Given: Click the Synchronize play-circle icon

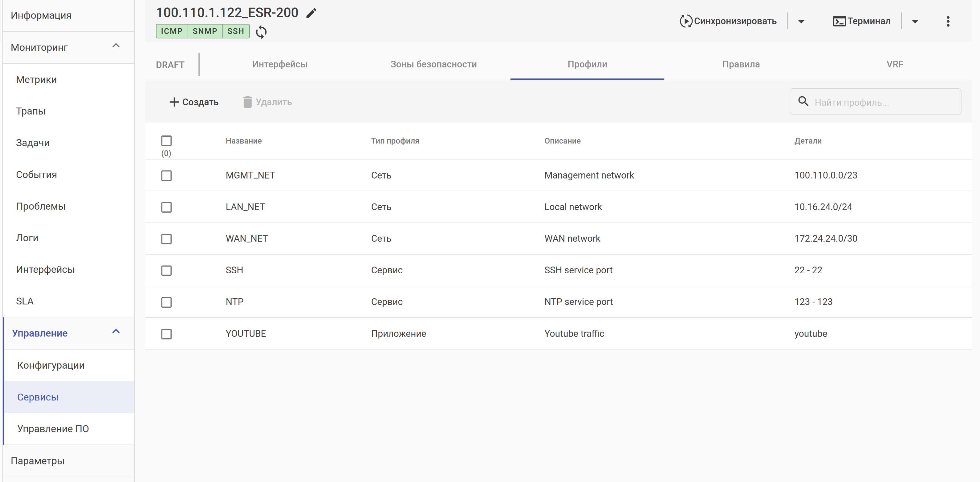Looking at the screenshot, I should 685,21.
